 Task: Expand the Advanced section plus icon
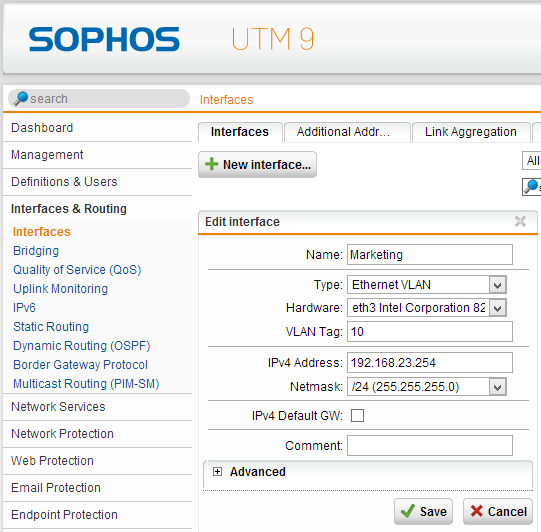217,472
